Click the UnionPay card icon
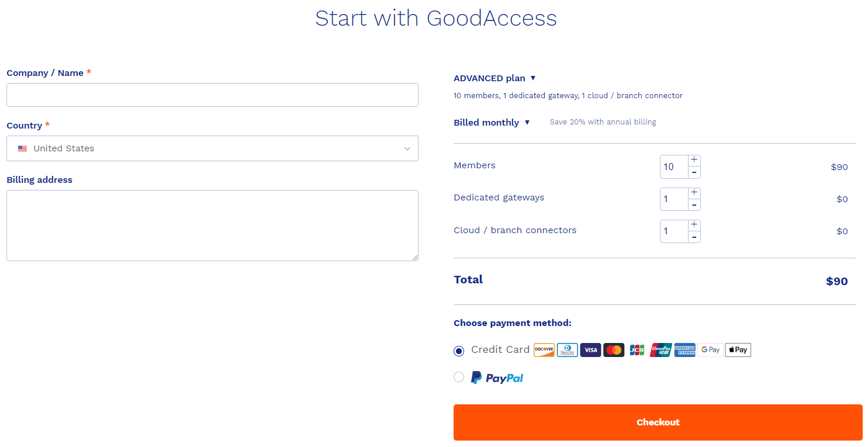868x447 pixels. tap(660, 350)
